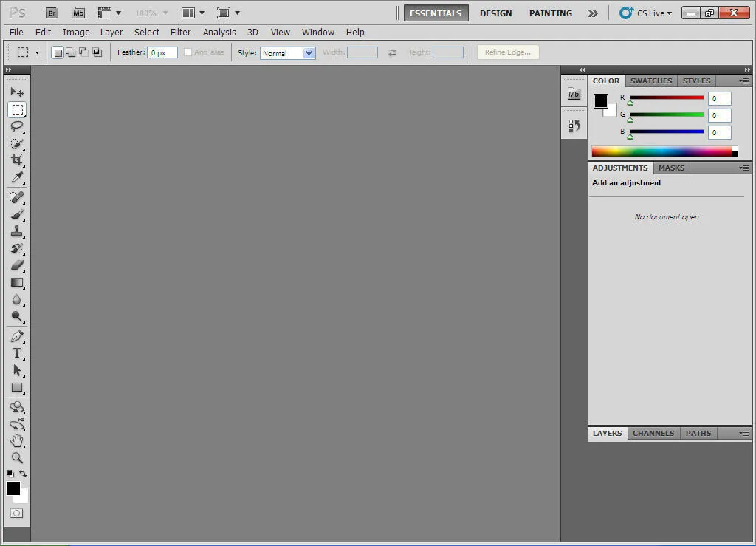Viewport: 756px width, 546px height.
Task: Select the Lasso tool
Action: coord(17,126)
